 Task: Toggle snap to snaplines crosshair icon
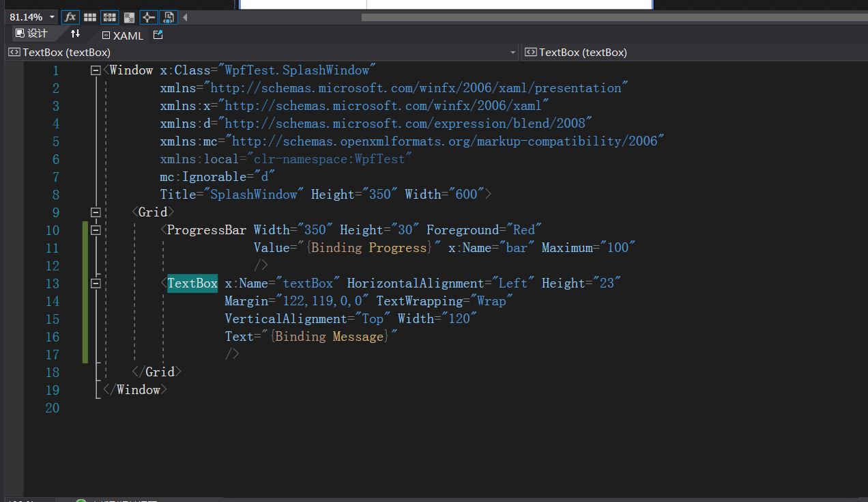coord(148,17)
